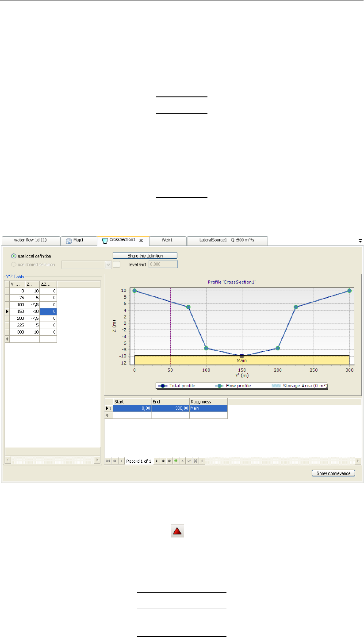Add new roughness record with green plus
Image resolution: width=364 pixels, height=637 pixels.
[x=176, y=461]
